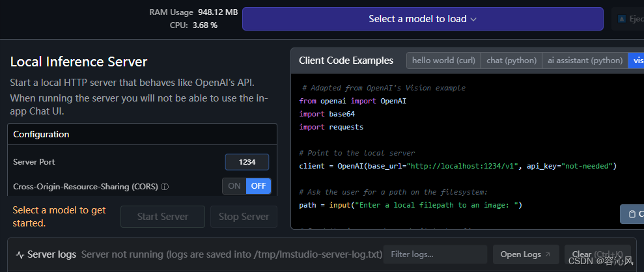Click the Server Port input field
The width and height of the screenshot is (644, 272).
247,162
